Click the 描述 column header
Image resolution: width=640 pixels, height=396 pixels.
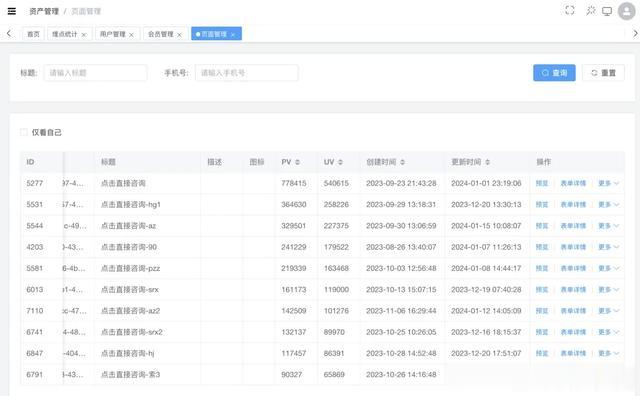tap(214, 162)
